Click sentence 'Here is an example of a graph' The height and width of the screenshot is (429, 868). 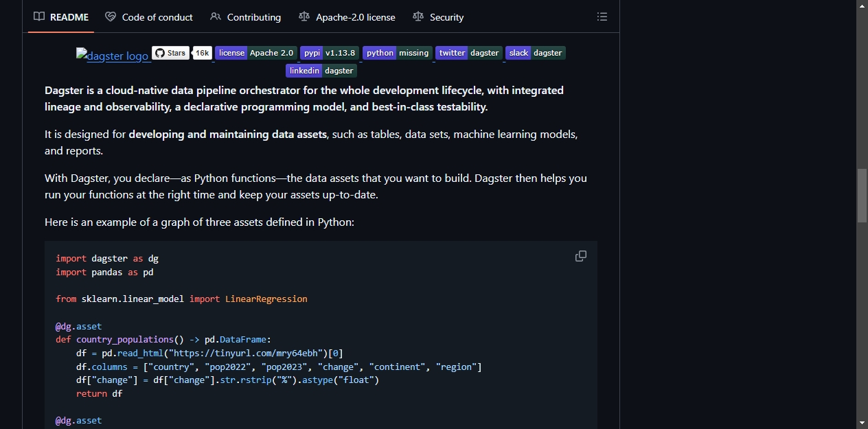tap(199, 222)
